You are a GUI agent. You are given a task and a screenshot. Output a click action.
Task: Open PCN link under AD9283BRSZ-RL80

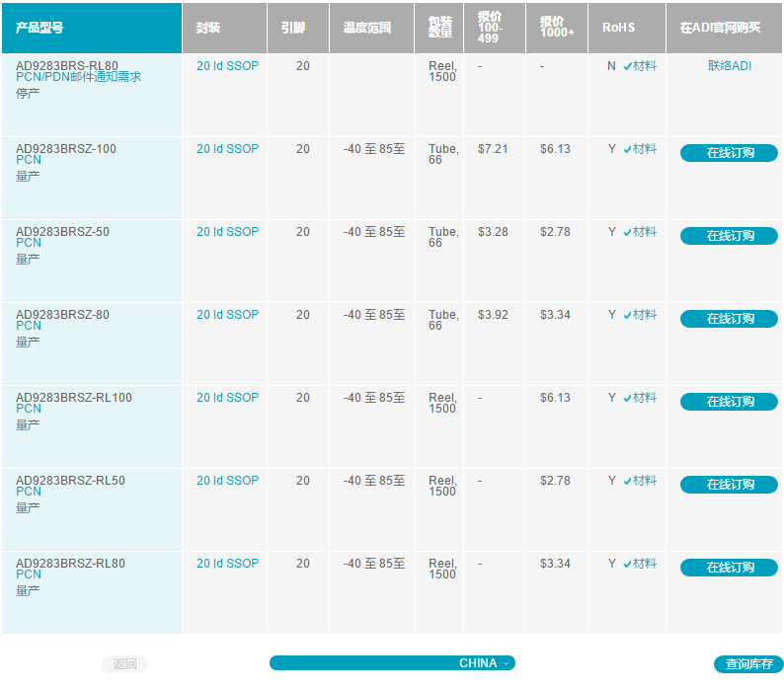[29, 575]
